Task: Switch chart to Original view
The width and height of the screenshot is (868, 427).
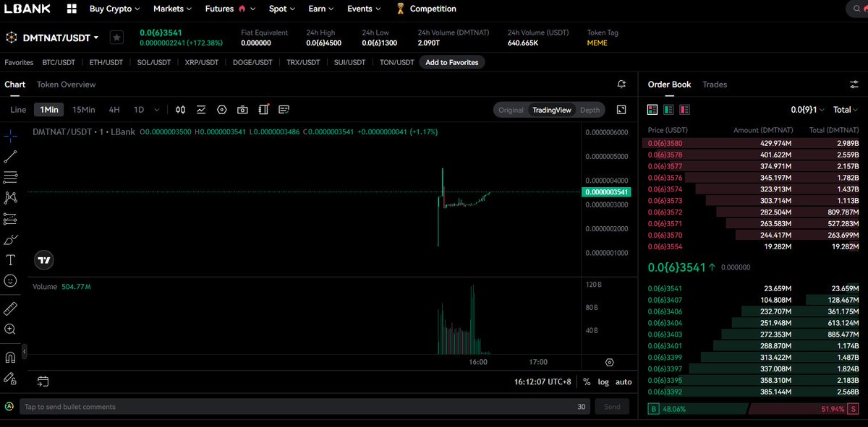Action: (511, 110)
